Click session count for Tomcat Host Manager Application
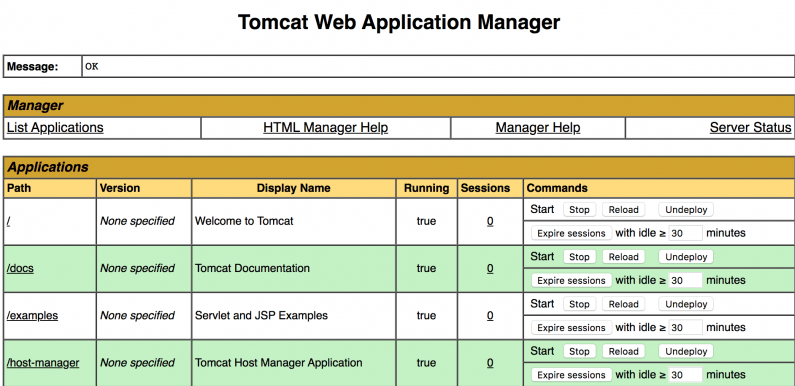Image resolution: width=795 pixels, height=386 pixels. pyautogui.click(x=490, y=363)
